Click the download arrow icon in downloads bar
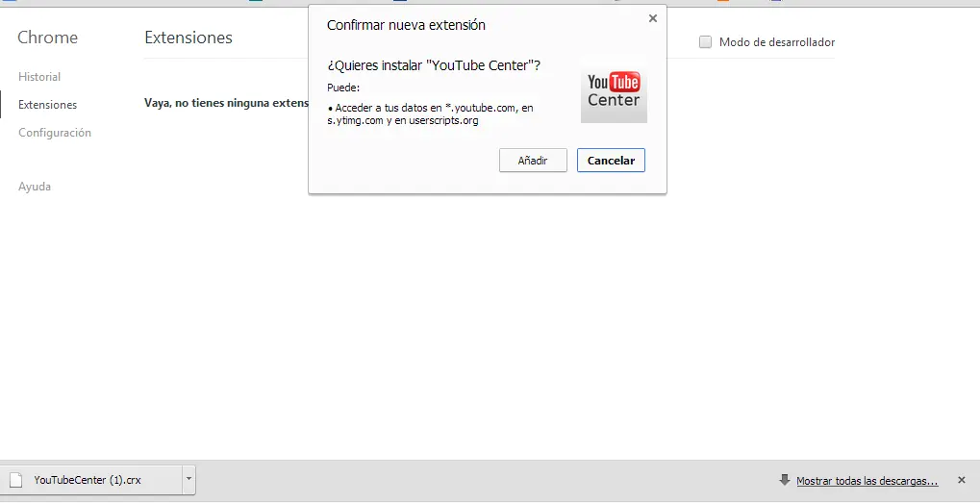The height and width of the screenshot is (503, 980). pos(785,480)
